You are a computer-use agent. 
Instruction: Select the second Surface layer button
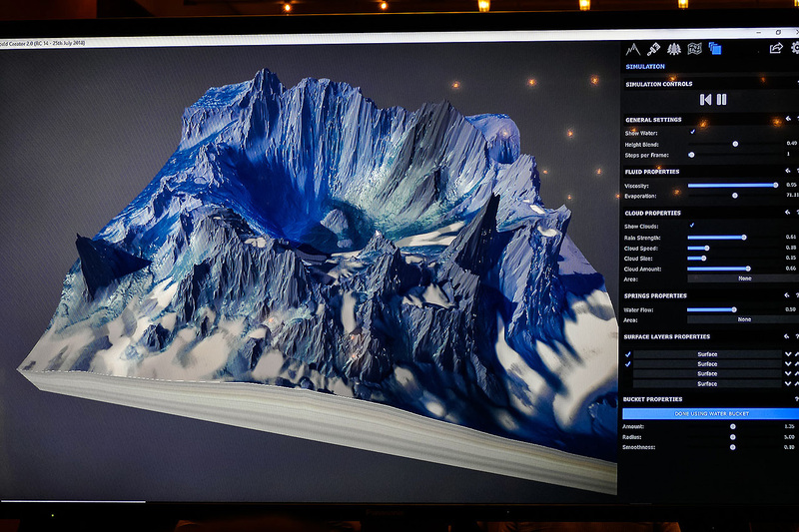[707, 364]
